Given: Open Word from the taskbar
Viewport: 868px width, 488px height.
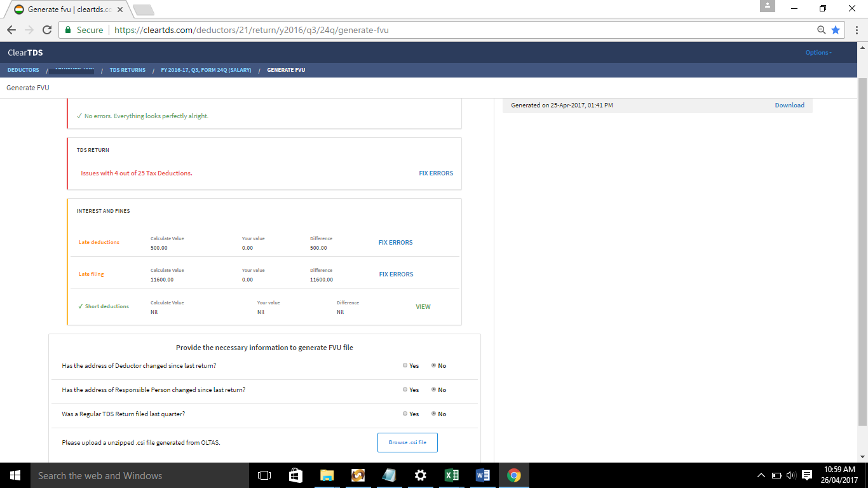Looking at the screenshot, I should 483,475.
